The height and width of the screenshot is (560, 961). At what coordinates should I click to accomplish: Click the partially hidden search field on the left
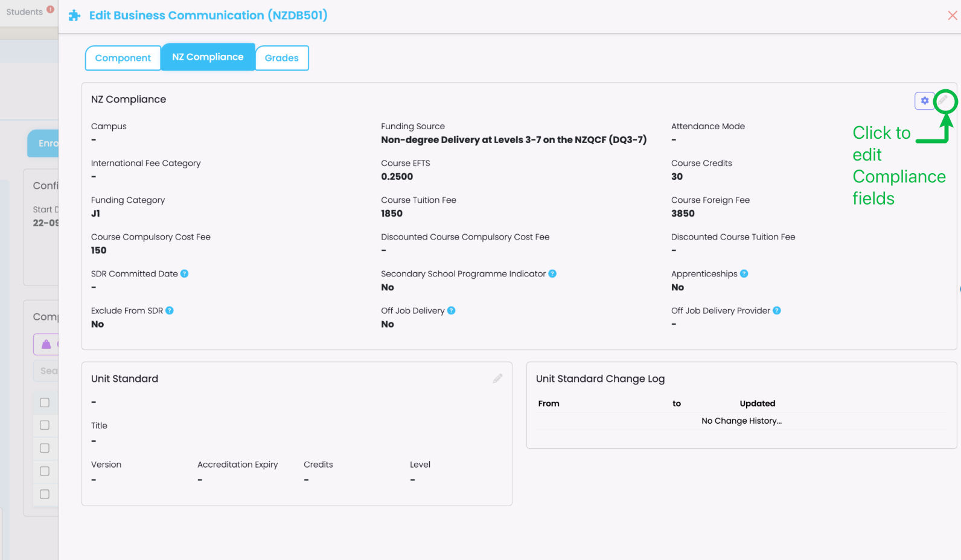coord(47,371)
